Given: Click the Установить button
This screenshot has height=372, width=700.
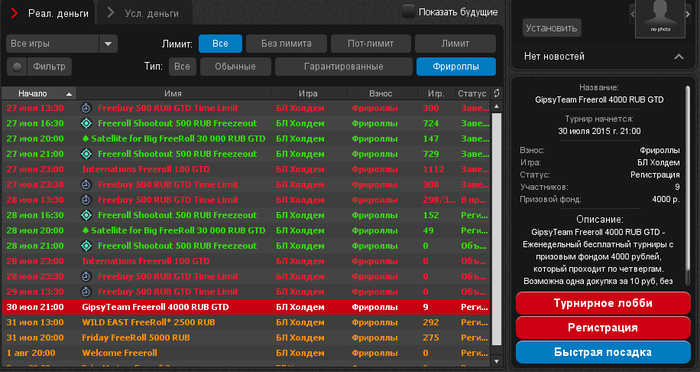Looking at the screenshot, I should coord(552,28).
